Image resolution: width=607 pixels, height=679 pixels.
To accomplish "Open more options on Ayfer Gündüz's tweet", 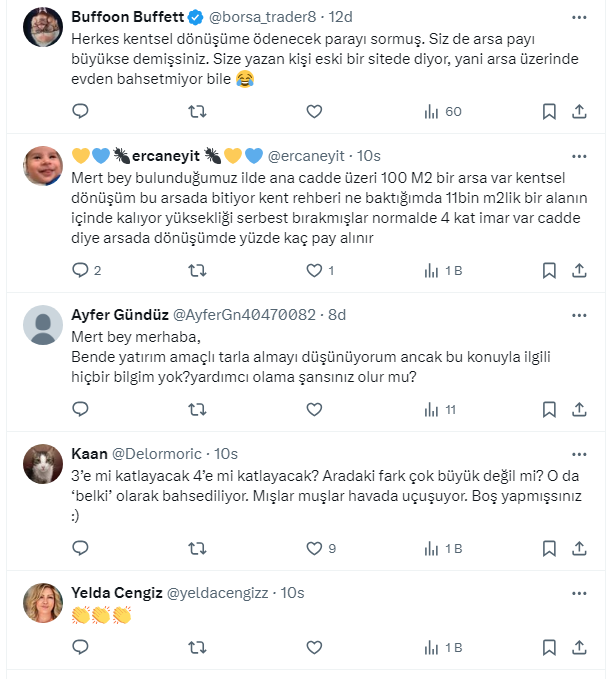I will pyautogui.click(x=579, y=314).
